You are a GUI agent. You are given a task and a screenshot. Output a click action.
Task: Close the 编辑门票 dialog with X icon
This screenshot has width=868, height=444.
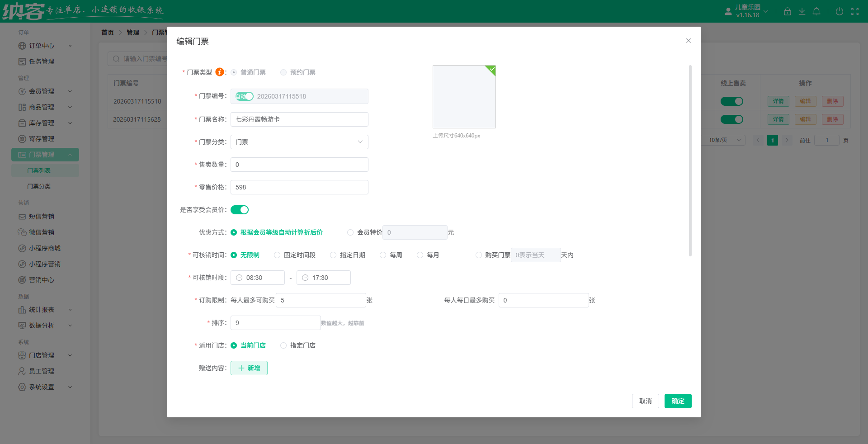tap(688, 41)
